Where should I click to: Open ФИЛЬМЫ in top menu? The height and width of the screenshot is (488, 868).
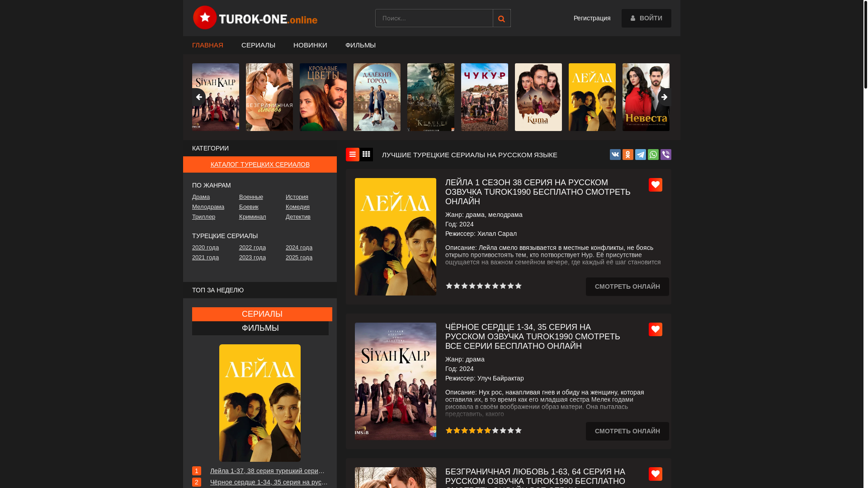click(360, 45)
